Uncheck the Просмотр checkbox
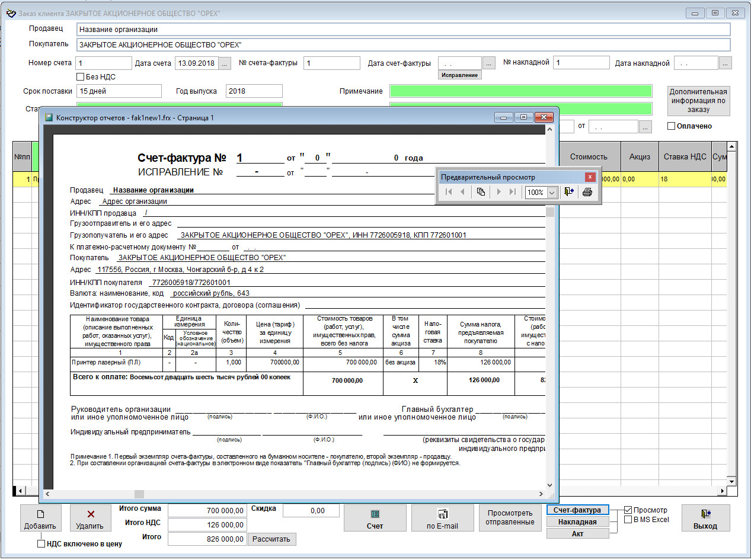Screen dimensions: 751x560 click(x=628, y=510)
